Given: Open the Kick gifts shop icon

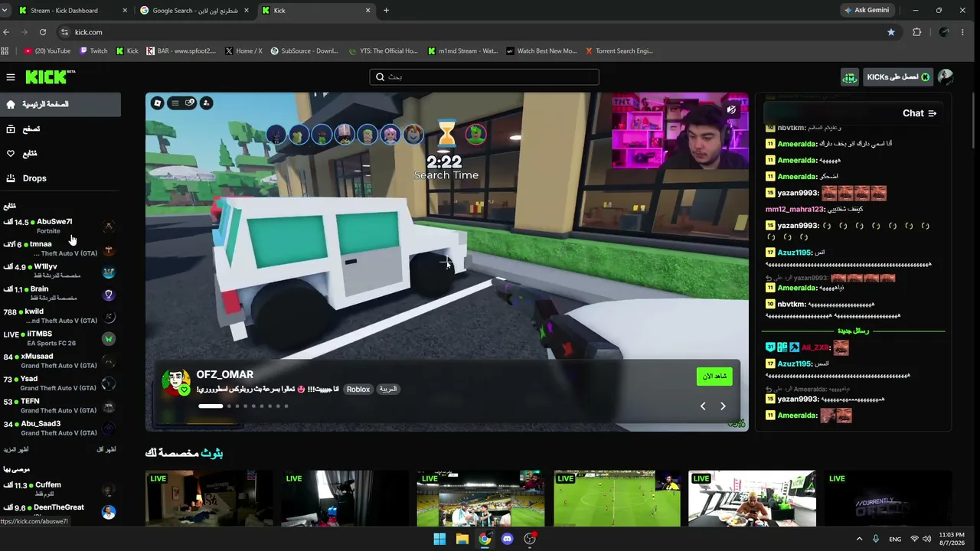Looking at the screenshot, I should (850, 77).
